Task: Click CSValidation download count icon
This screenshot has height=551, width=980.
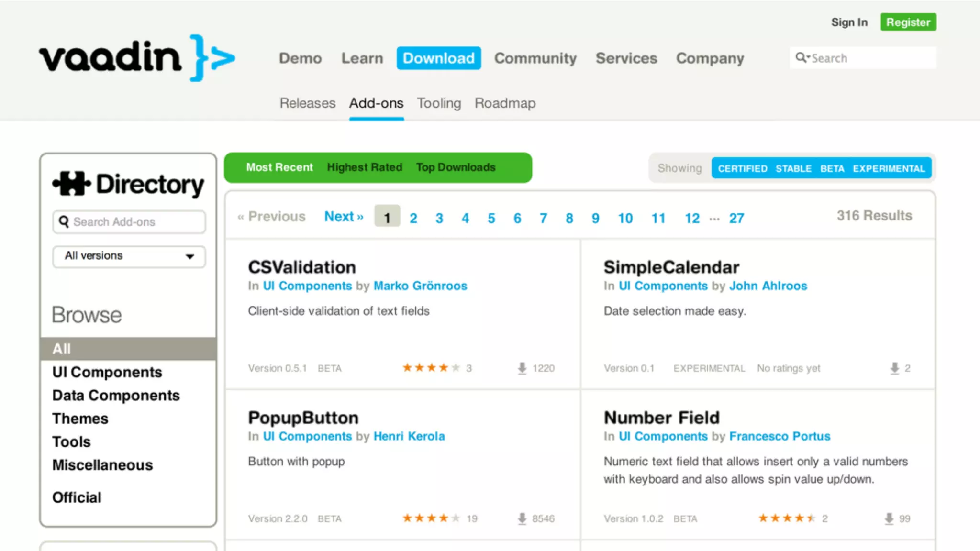Action: (x=522, y=368)
